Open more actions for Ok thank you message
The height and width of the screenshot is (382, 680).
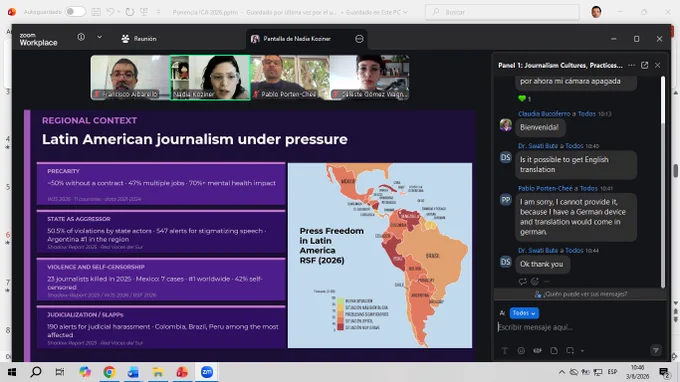coord(547,281)
